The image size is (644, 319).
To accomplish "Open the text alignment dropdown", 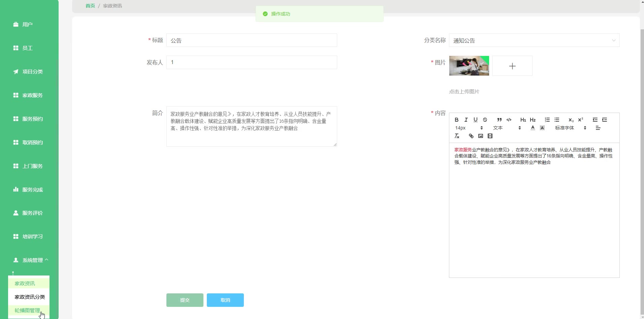I will [598, 128].
